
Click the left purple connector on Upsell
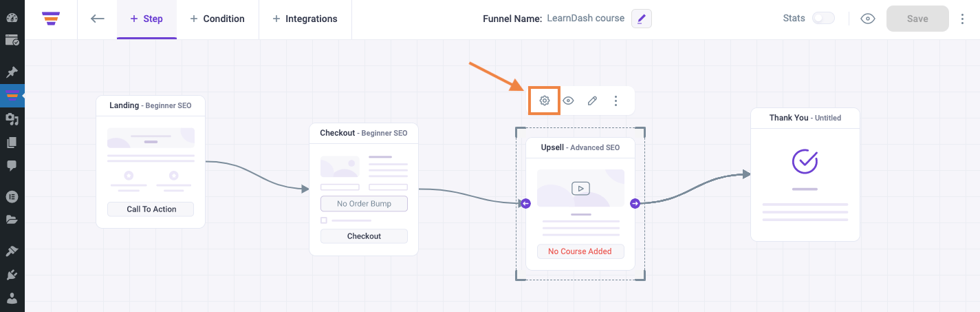click(x=525, y=203)
